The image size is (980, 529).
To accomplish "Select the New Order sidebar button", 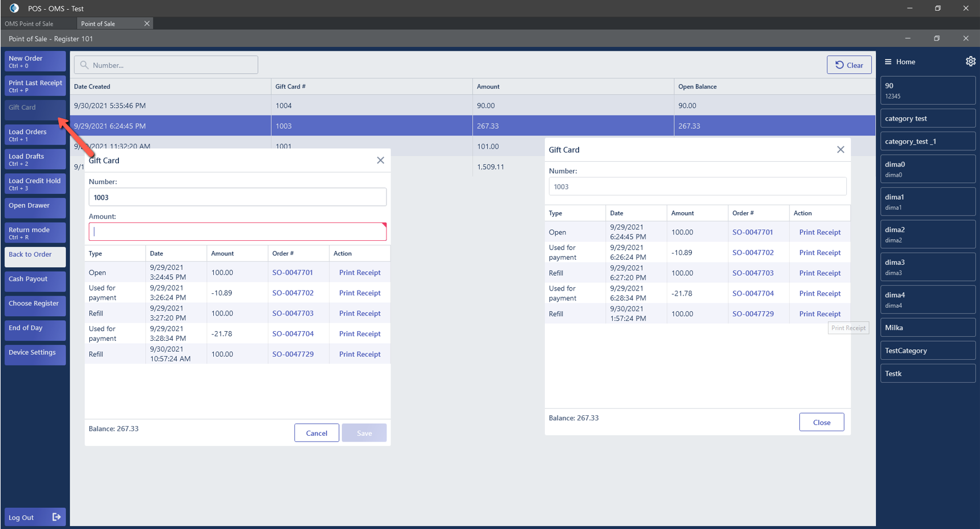I will pyautogui.click(x=35, y=61).
